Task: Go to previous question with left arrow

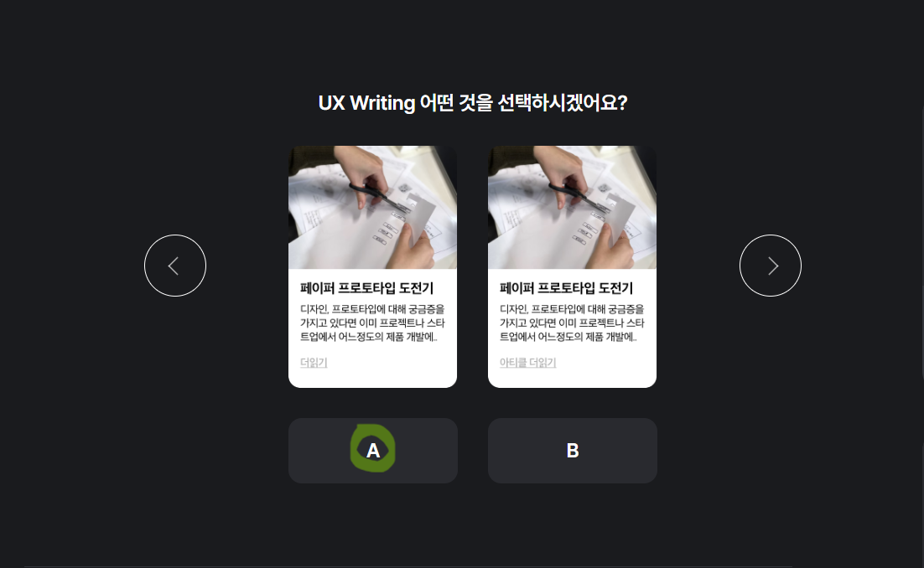Action: tap(175, 266)
